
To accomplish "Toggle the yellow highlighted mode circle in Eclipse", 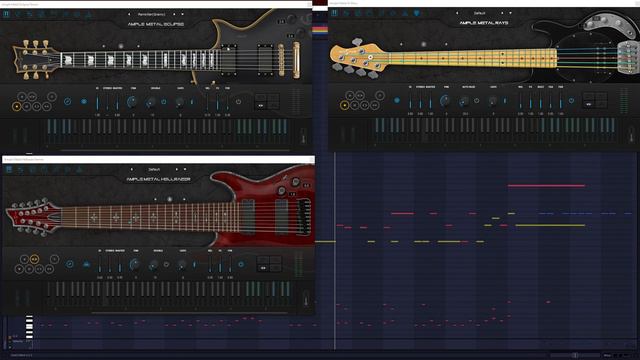I will click(17, 107).
